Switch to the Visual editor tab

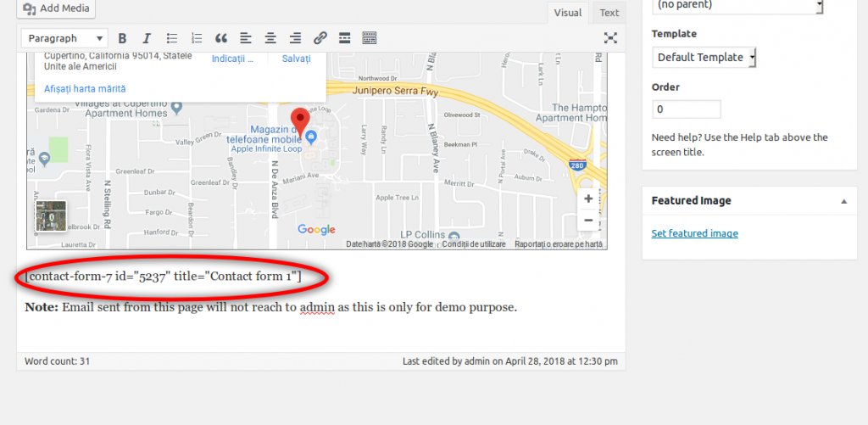tap(568, 13)
